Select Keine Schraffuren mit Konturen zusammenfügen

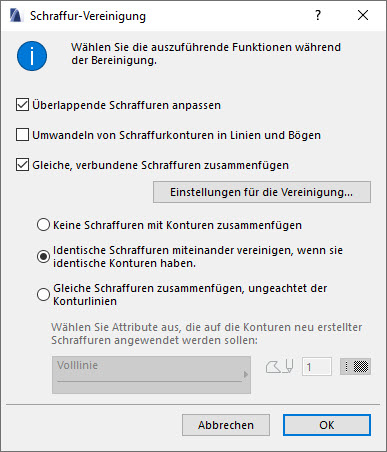pos(43,225)
